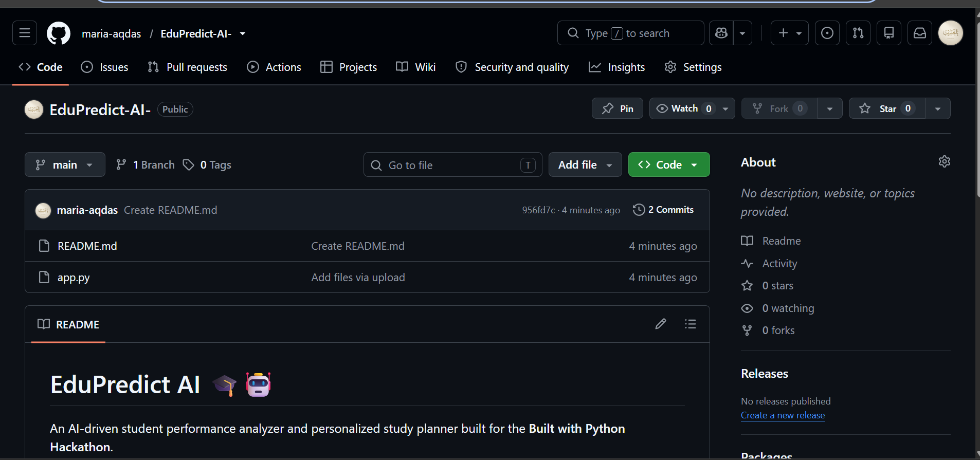Click maria-aqdas author name in latest commit
The image size is (980, 460).
coord(87,210)
